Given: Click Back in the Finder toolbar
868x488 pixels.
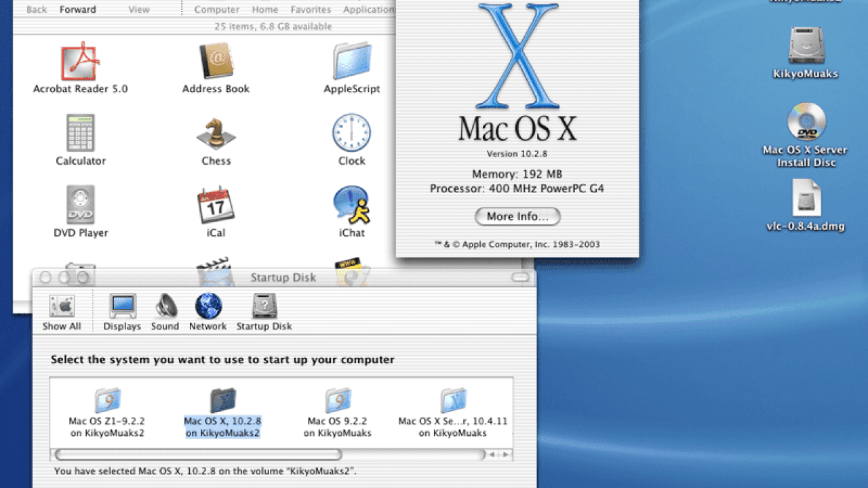Looking at the screenshot, I should (x=37, y=9).
